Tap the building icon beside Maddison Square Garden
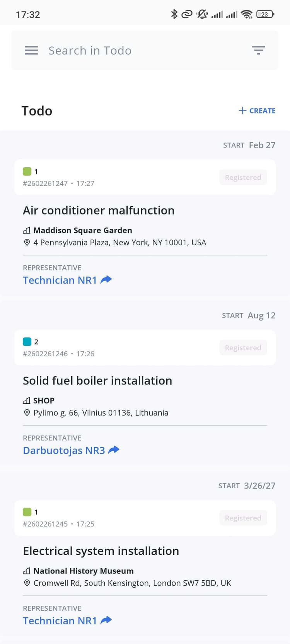This screenshot has height=644, width=290. 27,231
